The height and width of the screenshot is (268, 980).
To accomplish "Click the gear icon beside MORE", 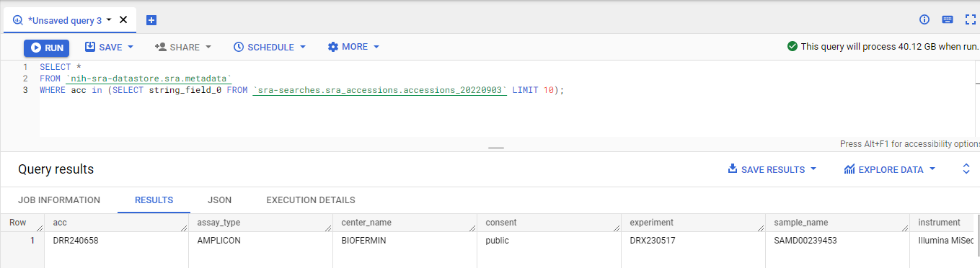I will tap(333, 48).
